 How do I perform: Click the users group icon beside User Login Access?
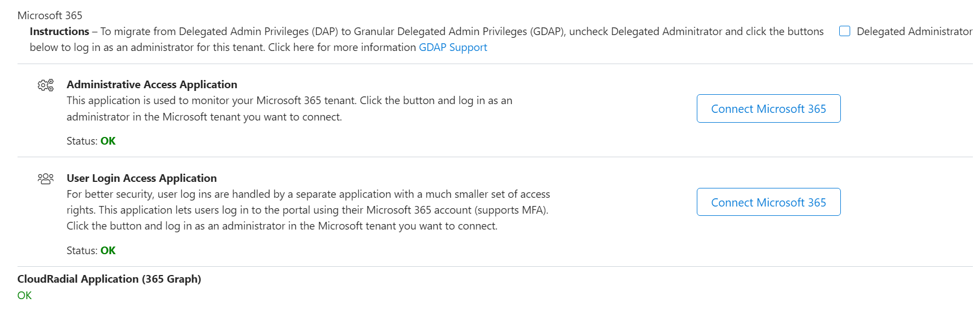(46, 179)
